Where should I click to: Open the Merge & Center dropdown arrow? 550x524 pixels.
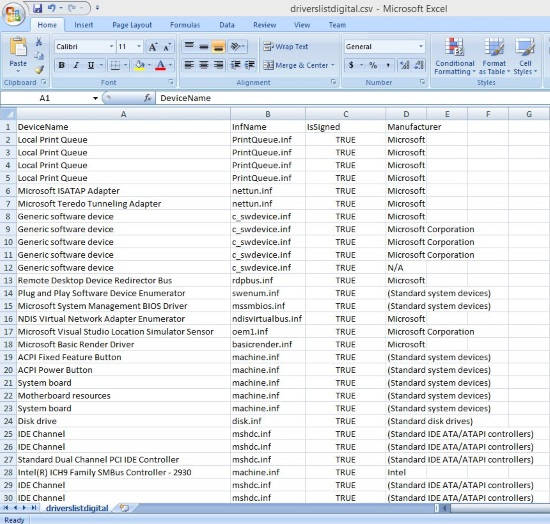pyautogui.click(x=333, y=65)
